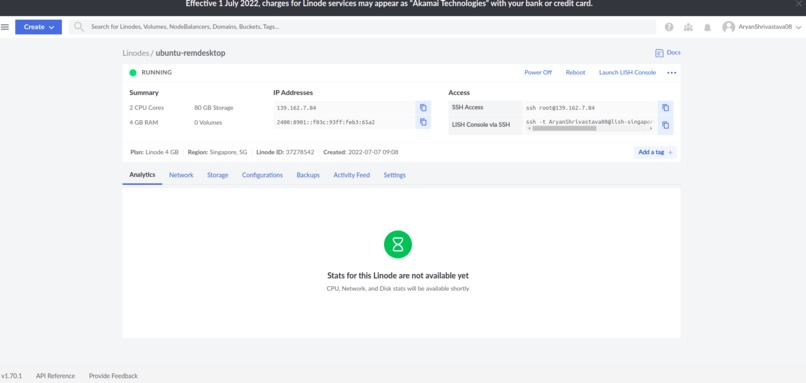Image resolution: width=806 pixels, height=383 pixels.
Task: Reboot the Linode
Action: pos(575,72)
